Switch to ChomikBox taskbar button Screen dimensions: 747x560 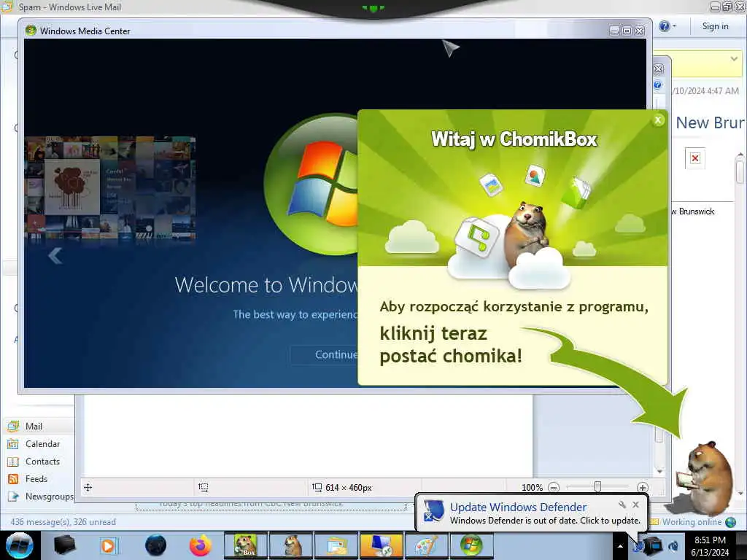tap(246, 545)
